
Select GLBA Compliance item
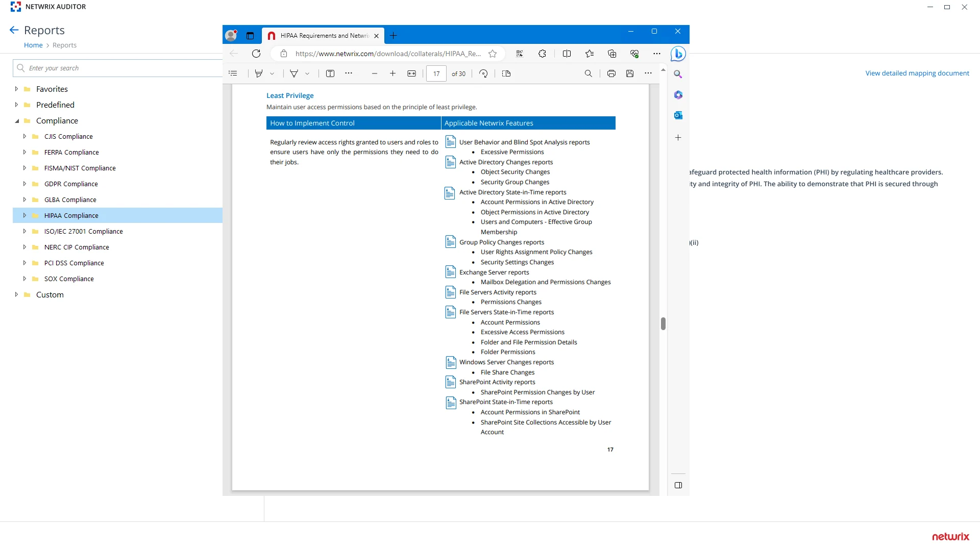(70, 199)
